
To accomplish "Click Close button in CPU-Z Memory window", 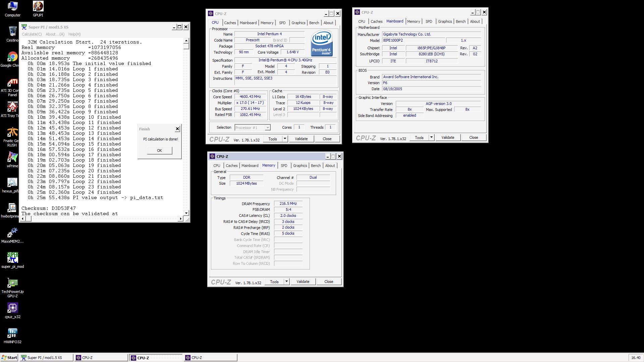I will [x=329, y=282].
